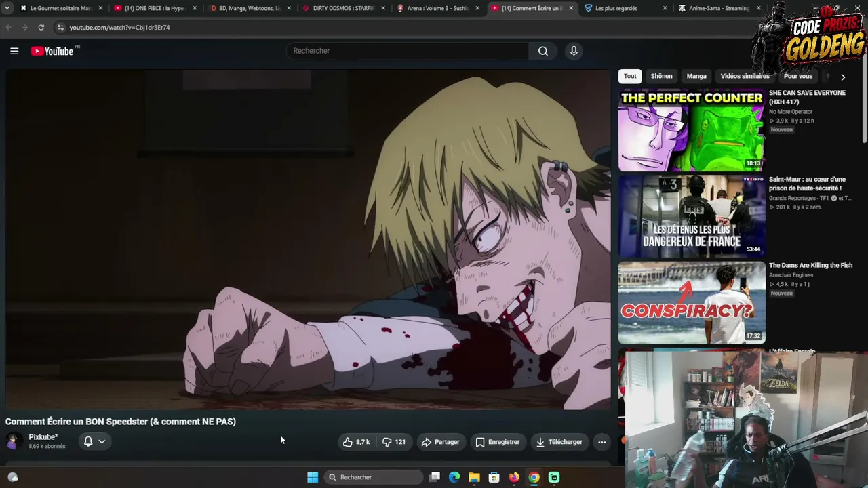Dislike the video (121)
The height and width of the screenshot is (488, 868).
point(394,442)
